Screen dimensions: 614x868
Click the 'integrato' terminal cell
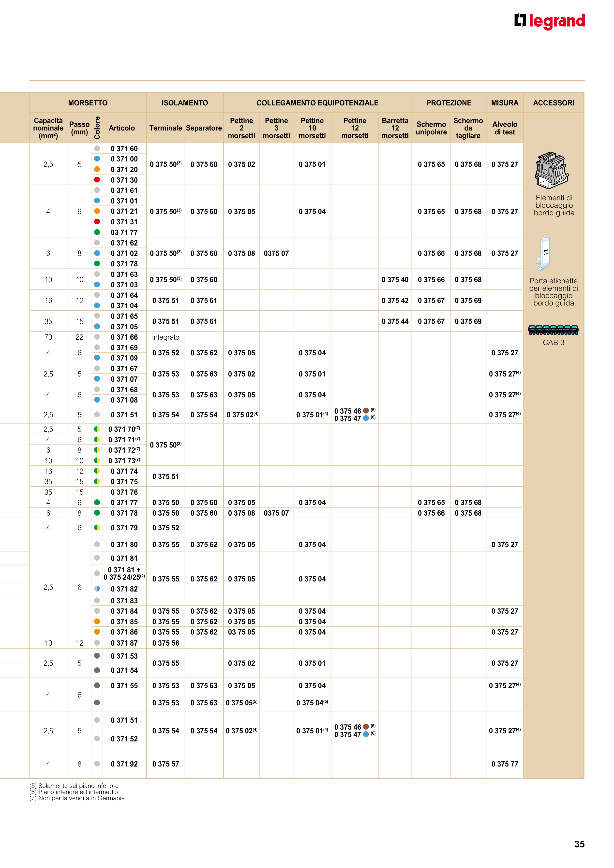(x=166, y=337)
